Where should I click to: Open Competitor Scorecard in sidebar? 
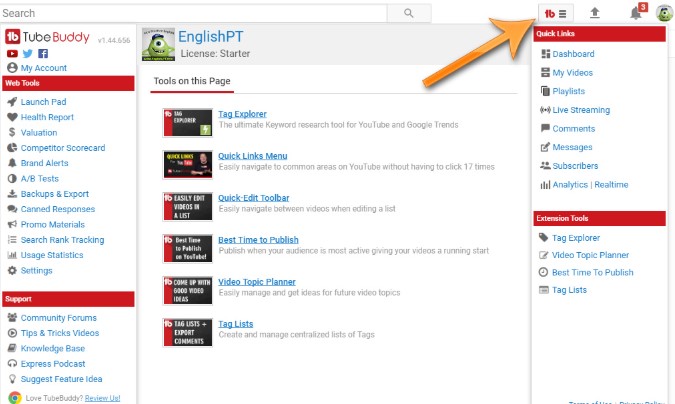click(62, 148)
